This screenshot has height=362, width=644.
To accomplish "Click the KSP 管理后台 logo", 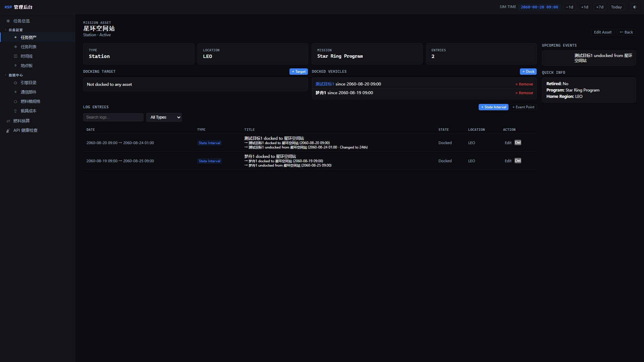I will 18,7.
